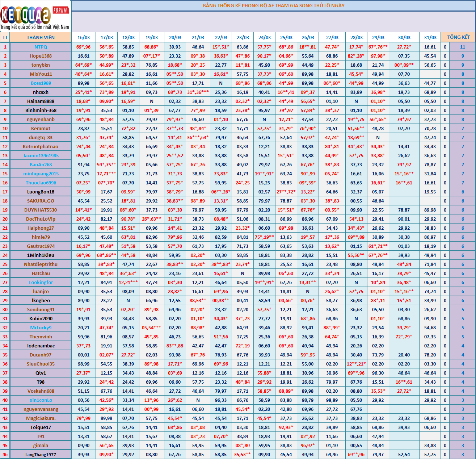This screenshot has height=459, width=476.
Task: Select the table title 'BẢNG THỐNG KÊ PHONG ĐỘ AE THAM GIA SONG THỦ LÔ NGÀY'
Action: coord(274,5)
